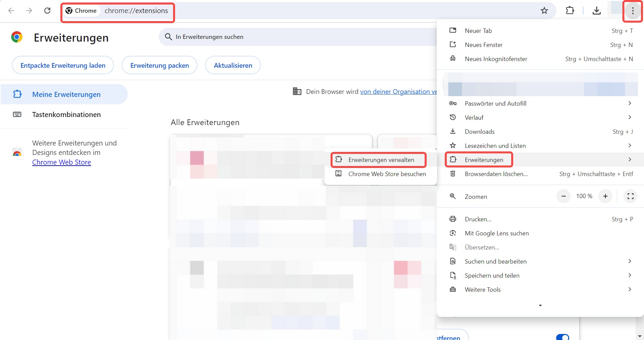Open the extensions puzzle icon in toolbar

pyautogui.click(x=570, y=10)
